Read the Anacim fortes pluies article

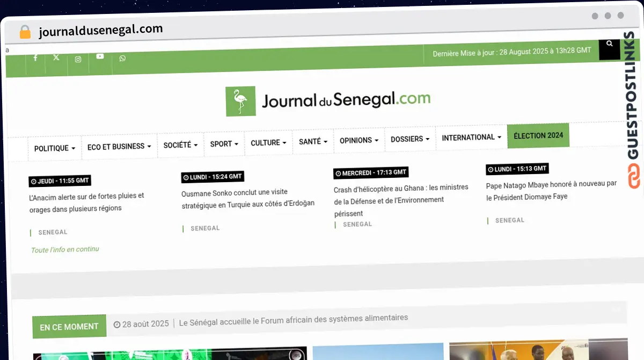(86, 202)
